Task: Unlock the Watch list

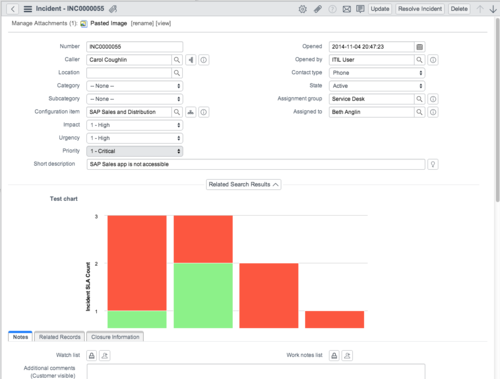Action: [x=92, y=356]
